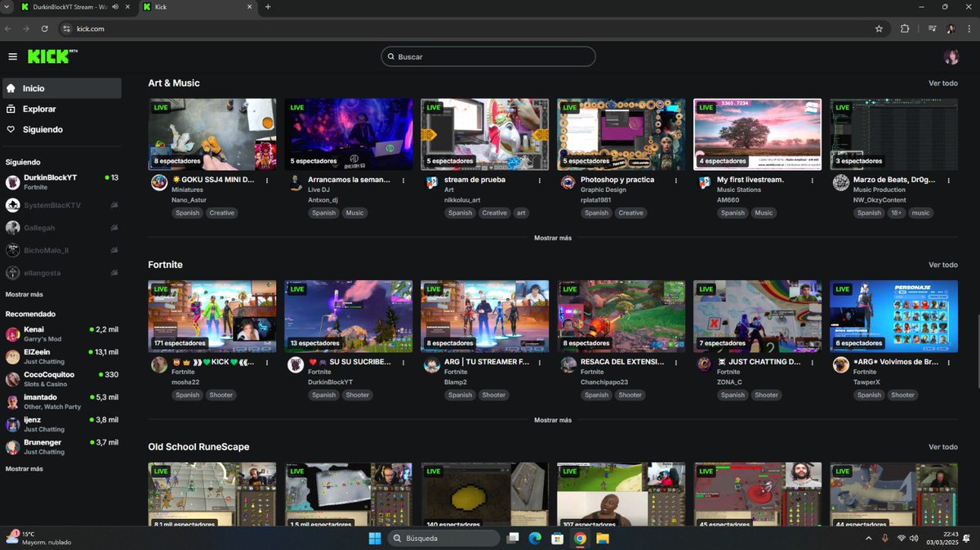This screenshot has width=980, height=550.
Task: Open your profile avatar menu
Action: [x=952, y=56]
